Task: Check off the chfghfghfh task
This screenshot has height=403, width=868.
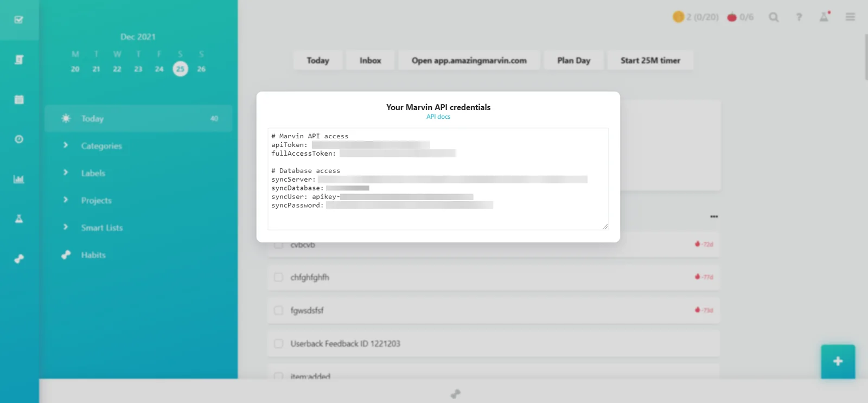Action: 278,277
